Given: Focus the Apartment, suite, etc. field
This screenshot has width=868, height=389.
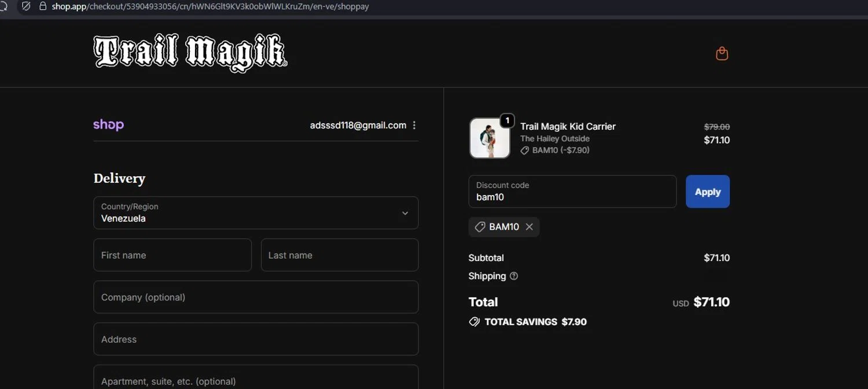Looking at the screenshot, I should point(256,377).
